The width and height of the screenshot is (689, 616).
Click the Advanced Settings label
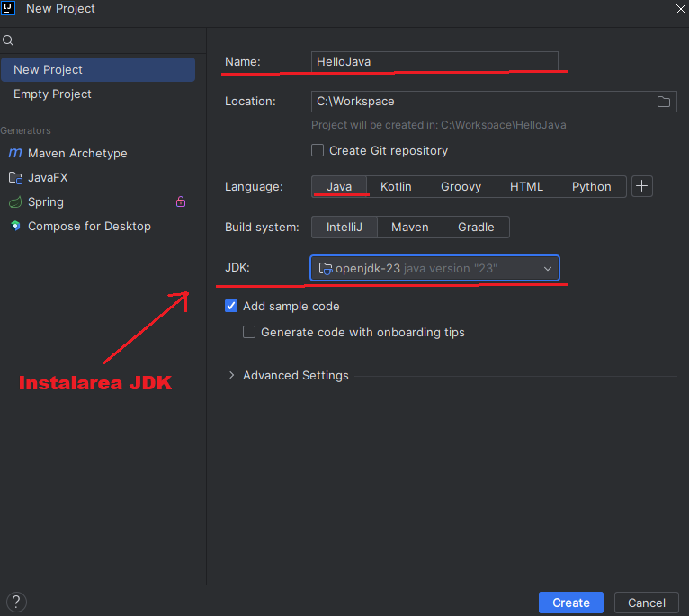pos(296,375)
